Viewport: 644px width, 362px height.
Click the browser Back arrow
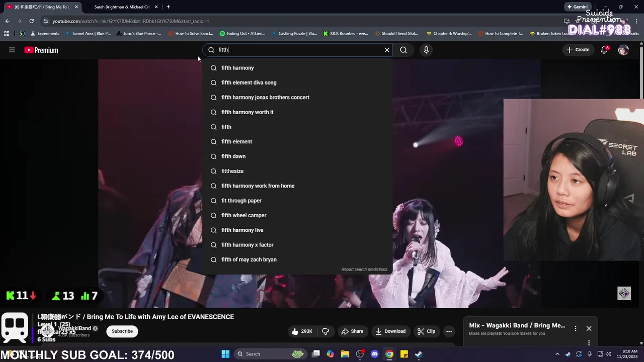[x=7, y=21]
